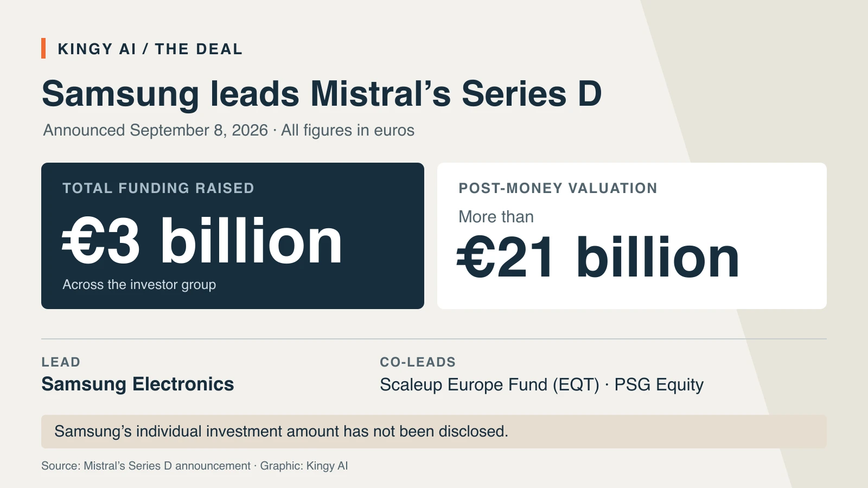Click the dark Total Funding Raised card
This screenshot has width=868, height=488.
(x=233, y=236)
